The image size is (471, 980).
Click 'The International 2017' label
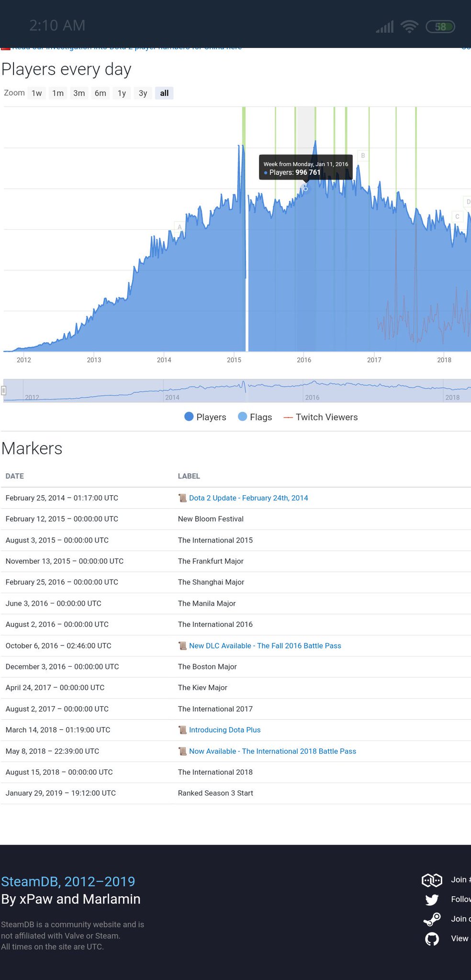[x=215, y=709]
